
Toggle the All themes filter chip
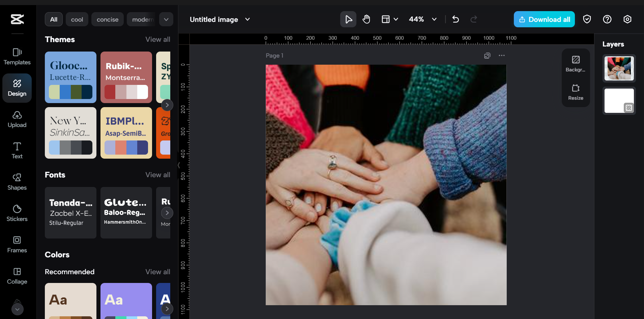point(54,19)
